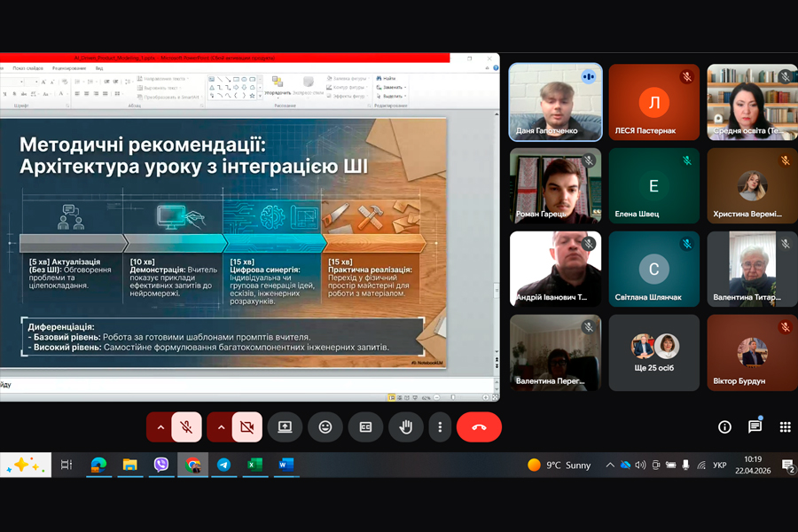
Task: Fit slide to window icon
Action: click(x=495, y=397)
